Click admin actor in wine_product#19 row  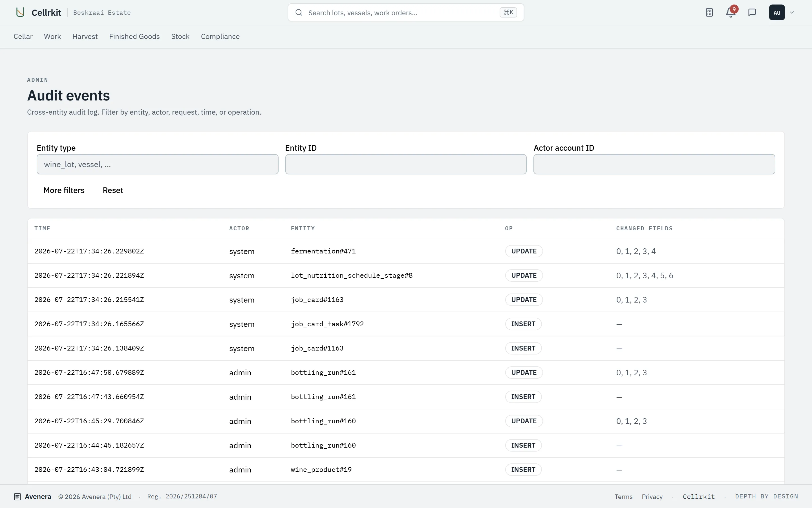point(240,469)
